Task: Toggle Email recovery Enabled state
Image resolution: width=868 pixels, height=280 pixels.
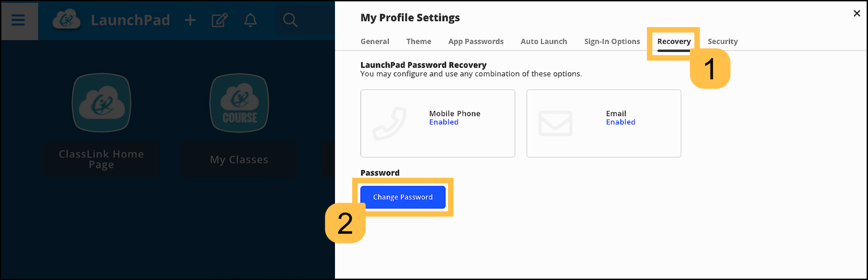Action: (620, 122)
